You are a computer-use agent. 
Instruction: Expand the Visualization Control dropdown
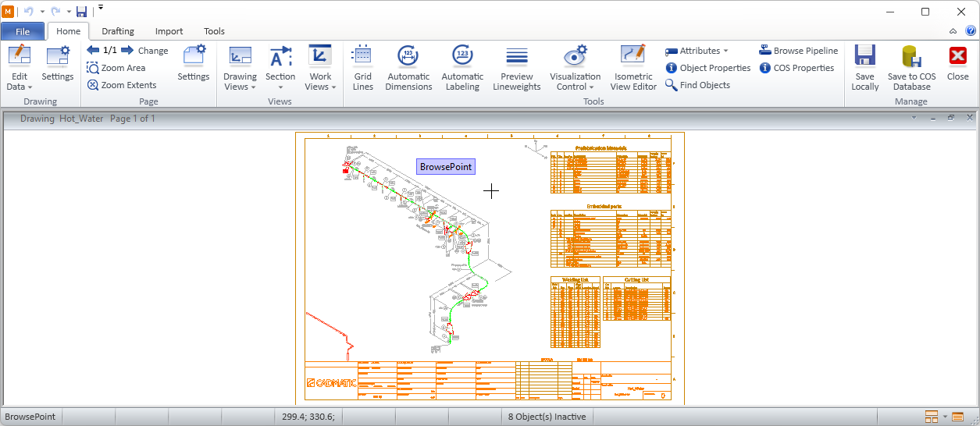click(575, 82)
